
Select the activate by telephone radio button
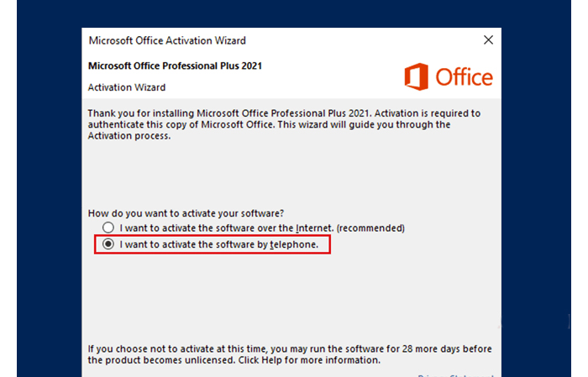tap(108, 244)
